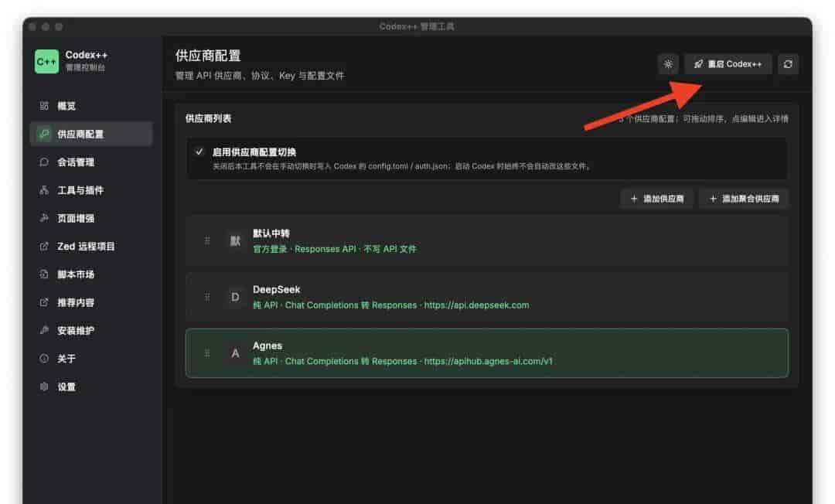Click the 默 avatar badge
835x504 pixels.
[x=235, y=241]
